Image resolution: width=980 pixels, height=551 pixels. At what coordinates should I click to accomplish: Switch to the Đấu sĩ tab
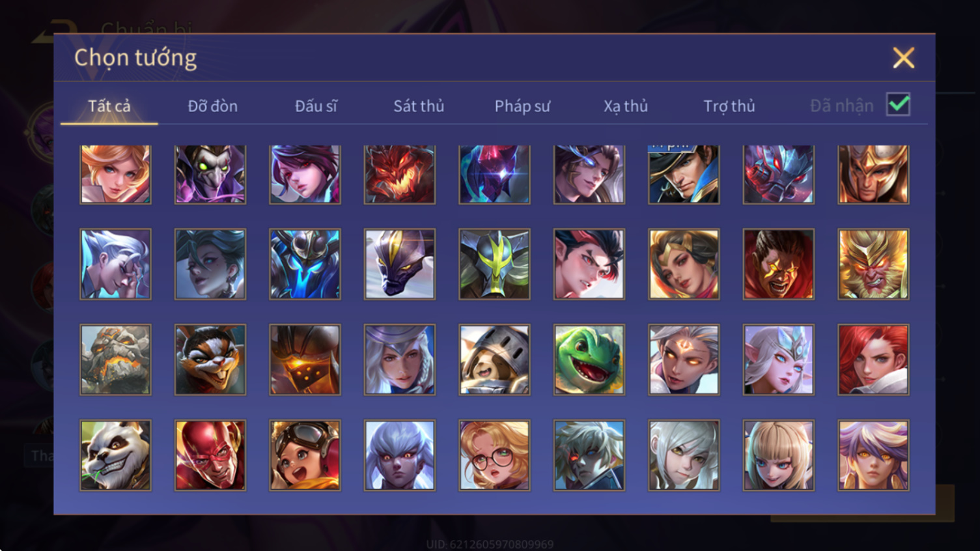point(316,106)
